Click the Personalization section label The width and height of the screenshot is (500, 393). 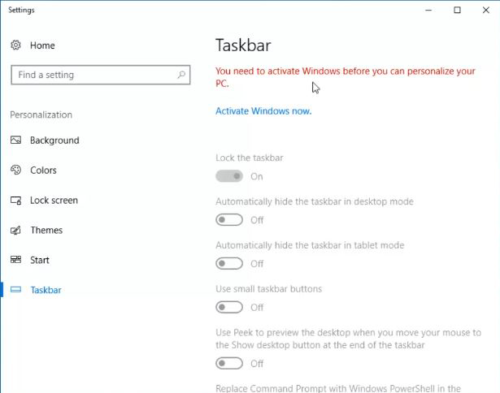point(41,115)
